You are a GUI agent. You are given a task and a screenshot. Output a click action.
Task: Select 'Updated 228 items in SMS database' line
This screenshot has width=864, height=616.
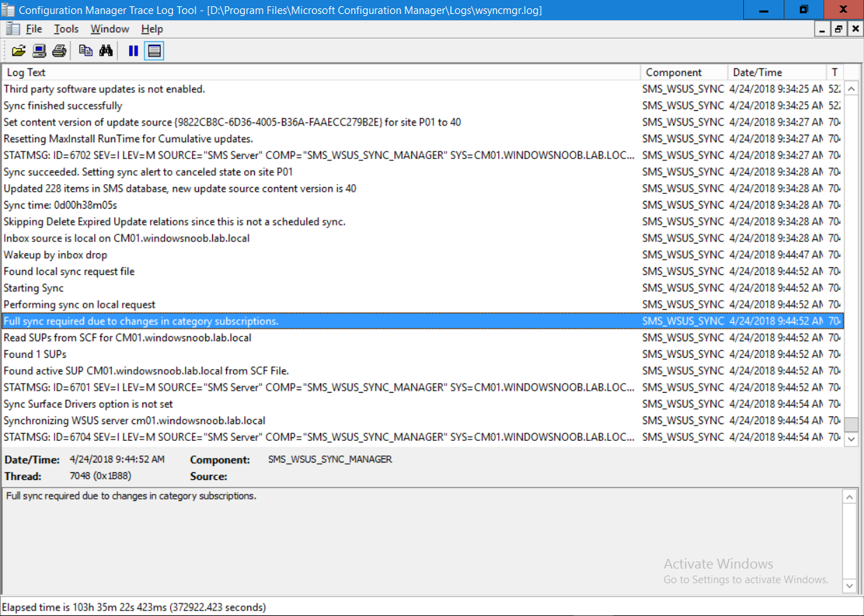point(423,188)
